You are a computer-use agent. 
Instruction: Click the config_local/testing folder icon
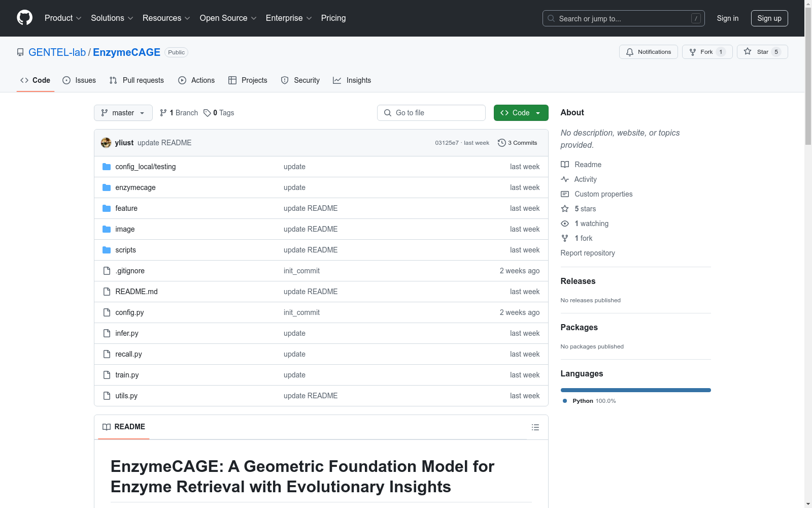[x=107, y=167]
